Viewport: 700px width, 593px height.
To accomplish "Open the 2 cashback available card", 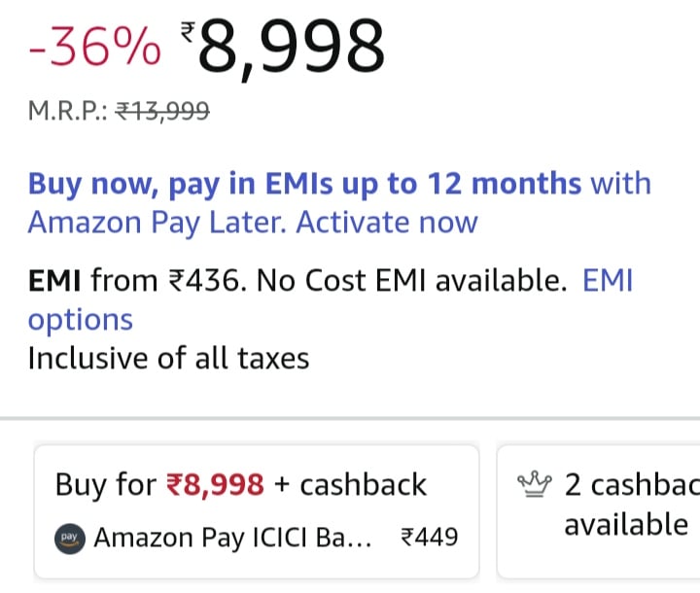I will (603, 510).
